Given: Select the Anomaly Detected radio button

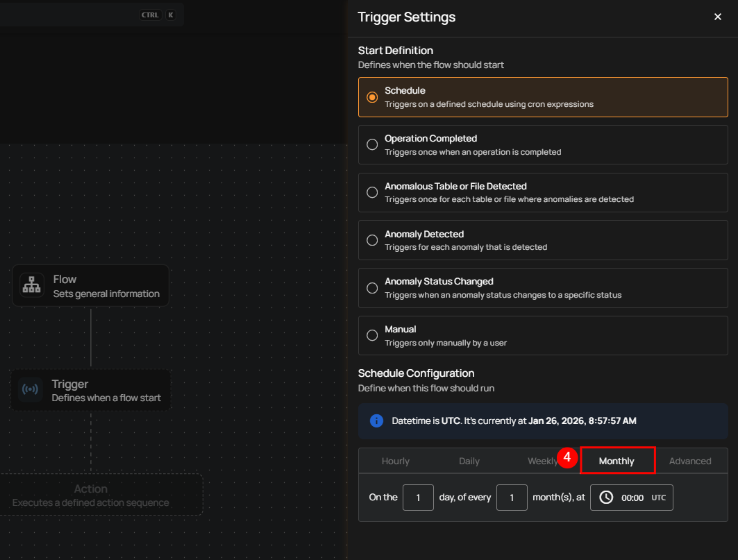Looking at the screenshot, I should [x=372, y=240].
